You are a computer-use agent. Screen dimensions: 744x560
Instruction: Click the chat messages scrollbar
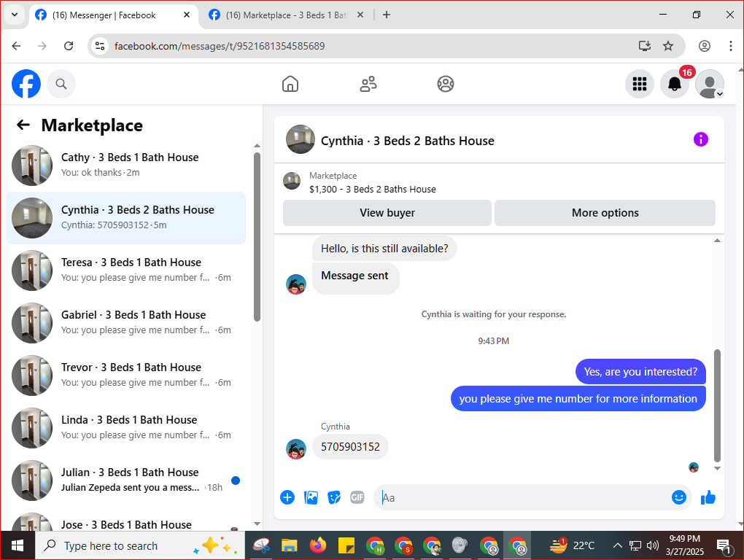pyautogui.click(x=717, y=405)
